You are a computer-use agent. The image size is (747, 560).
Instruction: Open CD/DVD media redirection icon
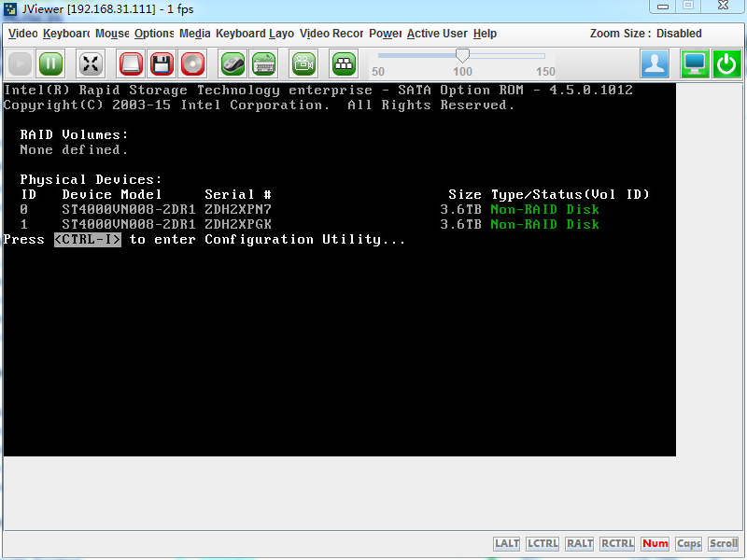[x=192, y=63]
